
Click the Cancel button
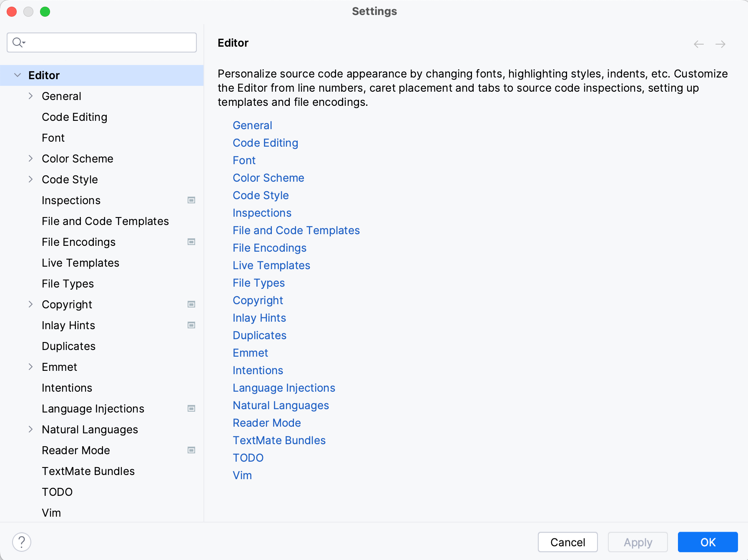567,542
